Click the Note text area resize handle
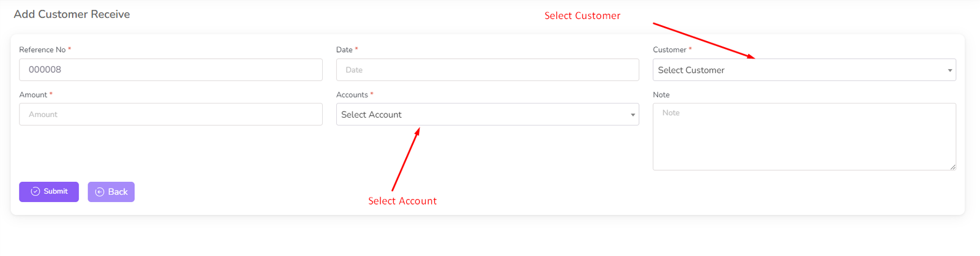 coord(953,167)
